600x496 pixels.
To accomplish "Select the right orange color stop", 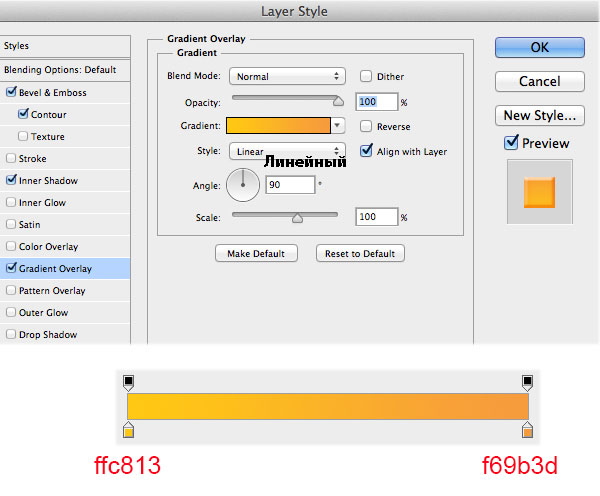I will 527,430.
